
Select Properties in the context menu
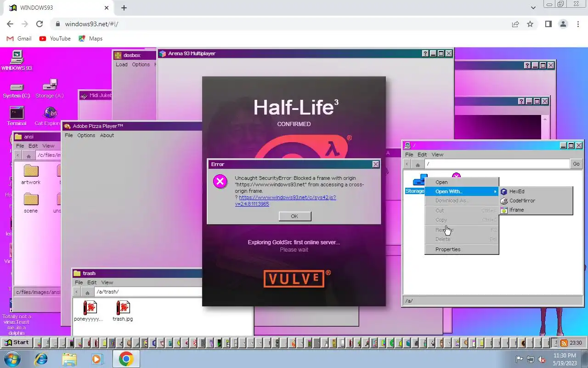462,249
